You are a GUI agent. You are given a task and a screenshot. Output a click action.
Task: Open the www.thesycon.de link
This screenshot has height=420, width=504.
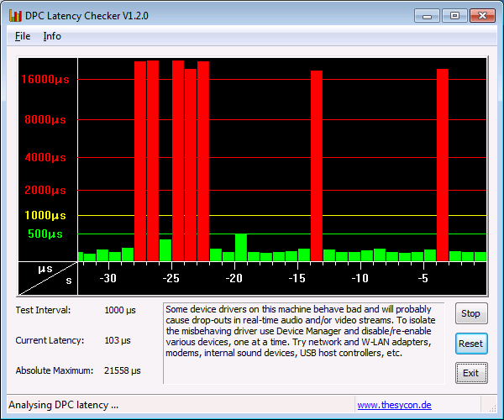pos(394,405)
